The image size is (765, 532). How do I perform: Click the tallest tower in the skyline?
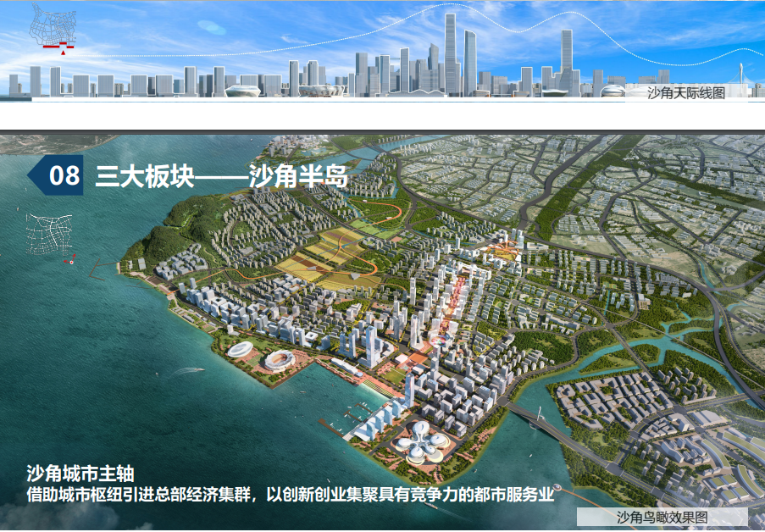point(451,53)
